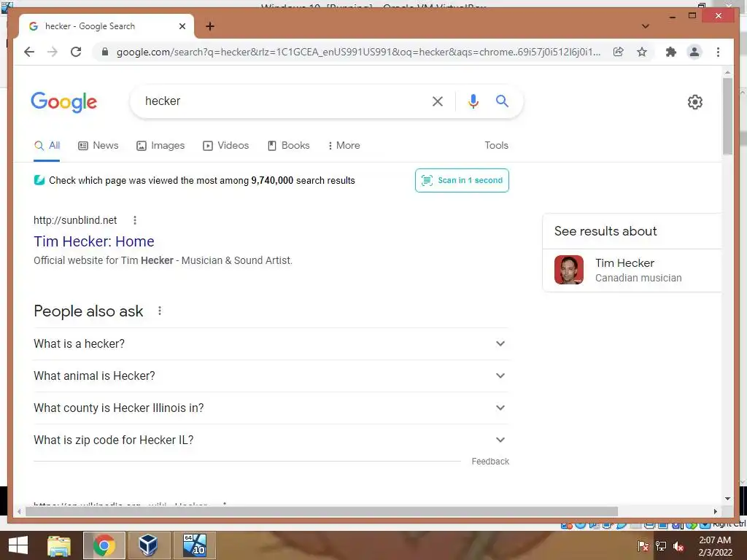
Task: Switch to the News tab
Action: coord(98,146)
